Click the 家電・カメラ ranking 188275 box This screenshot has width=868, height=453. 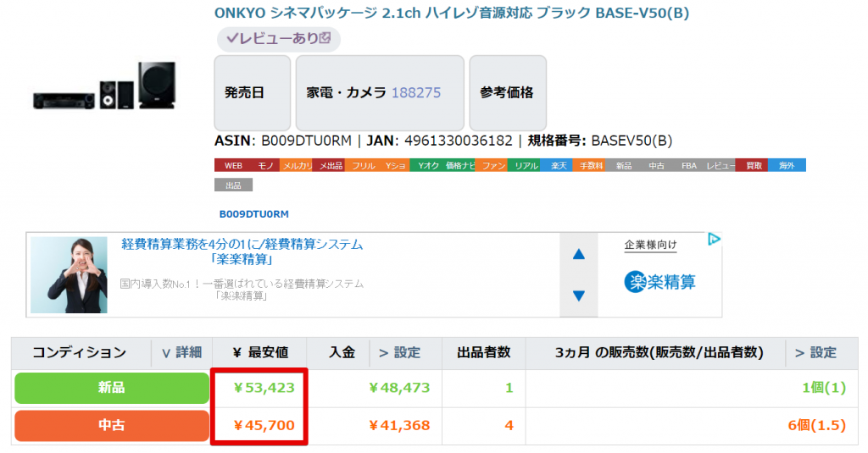380,92
